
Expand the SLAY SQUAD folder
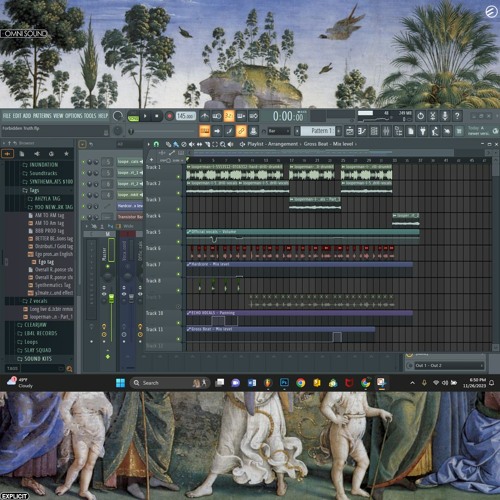(34, 350)
